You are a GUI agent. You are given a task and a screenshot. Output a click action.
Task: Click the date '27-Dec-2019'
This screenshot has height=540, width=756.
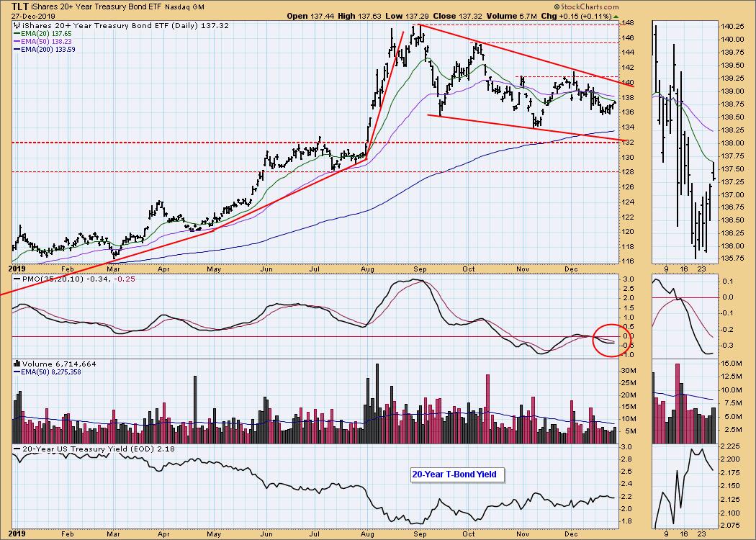click(33, 16)
